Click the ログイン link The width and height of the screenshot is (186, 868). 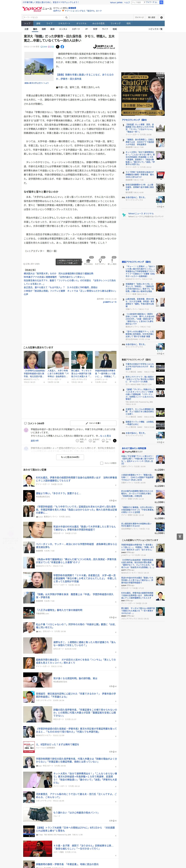[57, 11]
